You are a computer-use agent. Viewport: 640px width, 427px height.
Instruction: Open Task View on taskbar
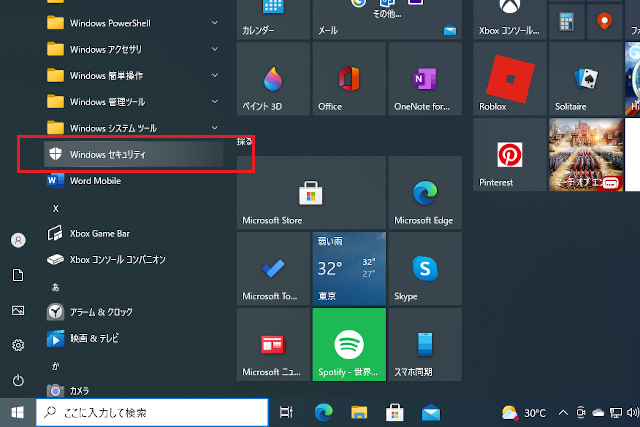click(286, 413)
